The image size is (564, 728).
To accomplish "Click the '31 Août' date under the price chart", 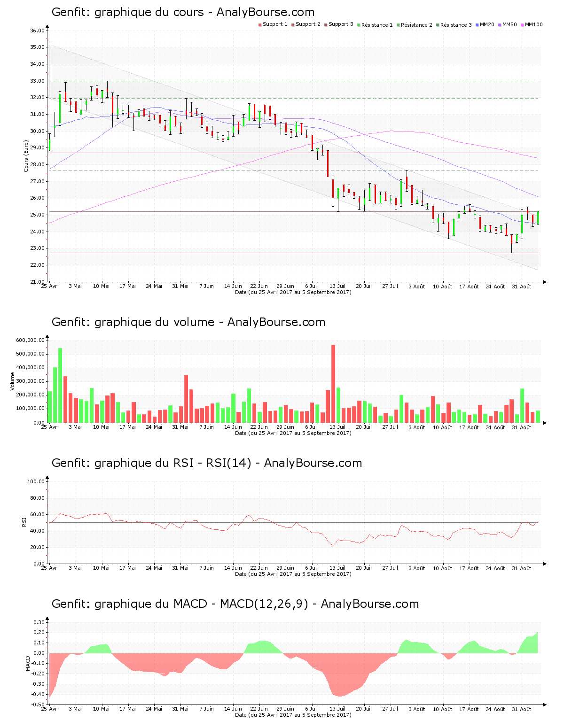I will point(522,287).
